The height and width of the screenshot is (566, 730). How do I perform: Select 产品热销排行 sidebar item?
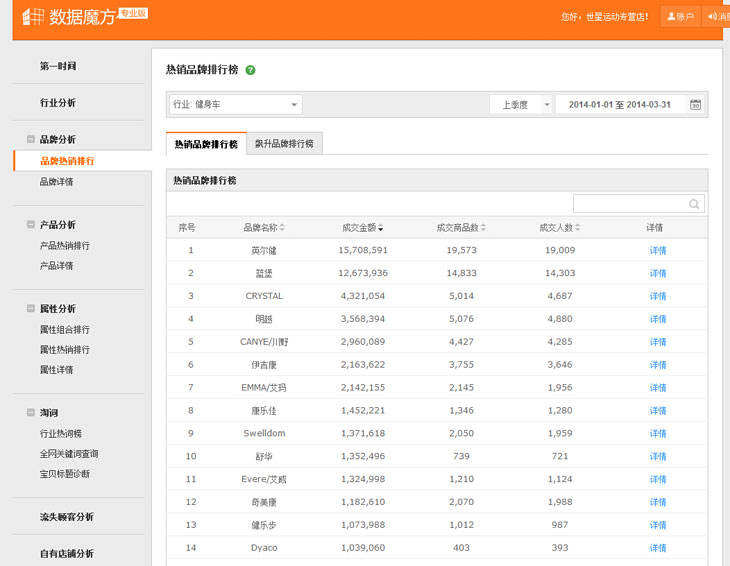click(65, 246)
